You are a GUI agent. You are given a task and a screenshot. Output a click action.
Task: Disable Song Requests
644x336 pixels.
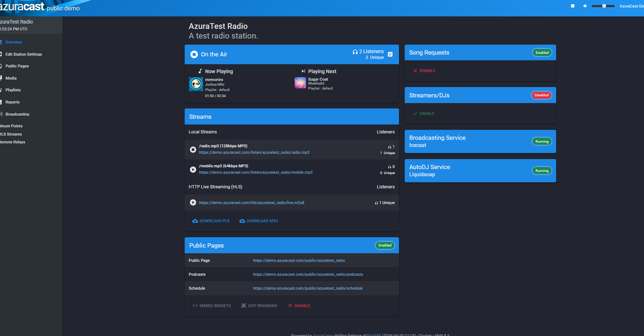coord(424,71)
